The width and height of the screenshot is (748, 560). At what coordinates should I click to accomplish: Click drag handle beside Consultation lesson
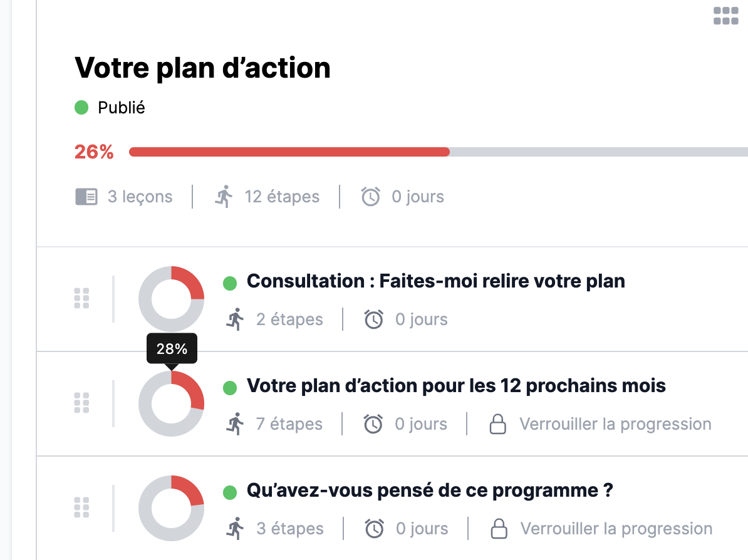tap(81, 299)
